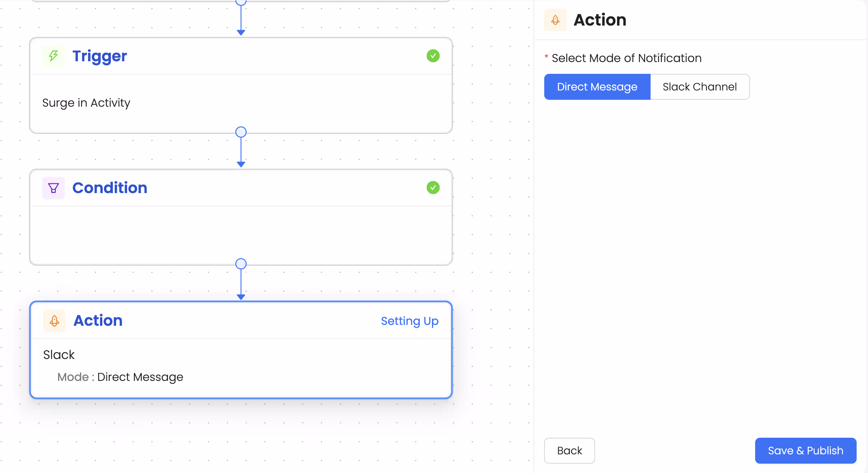This screenshot has width=868, height=473.
Task: Select the Trigger node card
Action: click(241, 103)
